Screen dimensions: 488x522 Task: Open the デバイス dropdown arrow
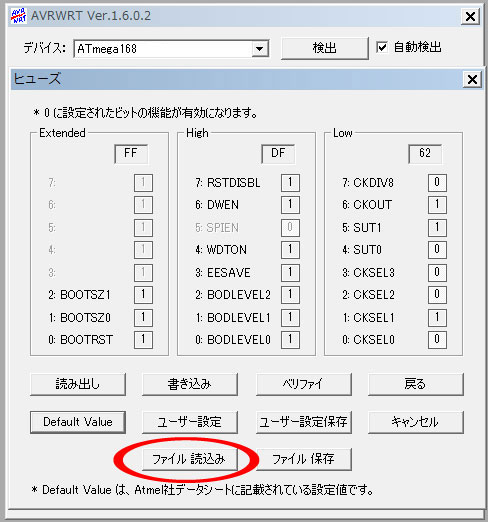coord(260,49)
